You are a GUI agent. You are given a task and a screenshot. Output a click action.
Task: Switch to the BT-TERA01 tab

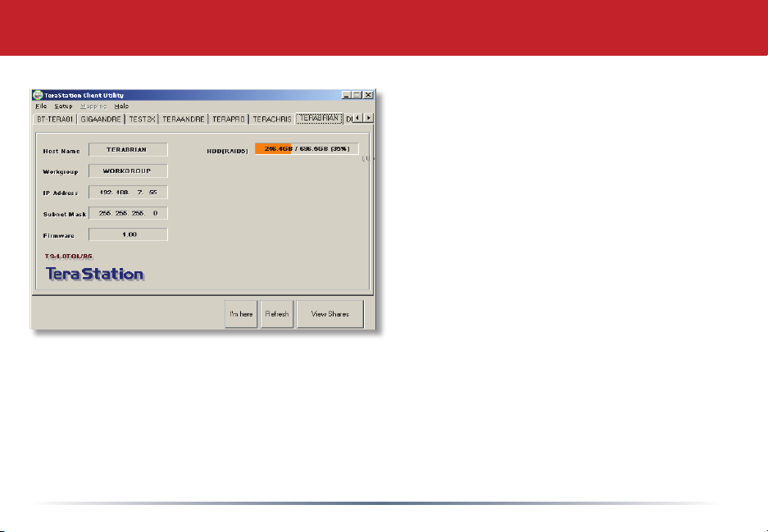(55, 119)
